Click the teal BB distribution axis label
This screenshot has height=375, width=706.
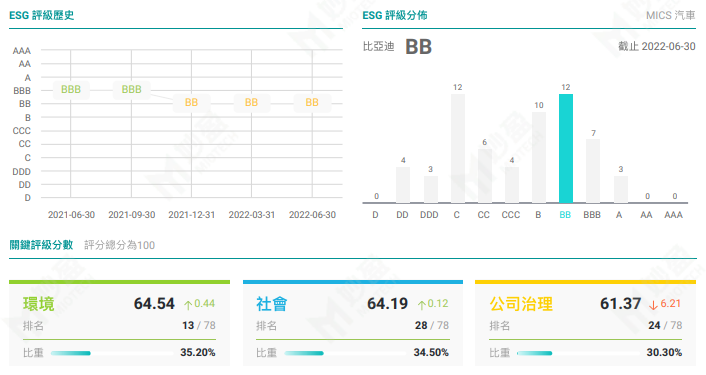click(565, 215)
